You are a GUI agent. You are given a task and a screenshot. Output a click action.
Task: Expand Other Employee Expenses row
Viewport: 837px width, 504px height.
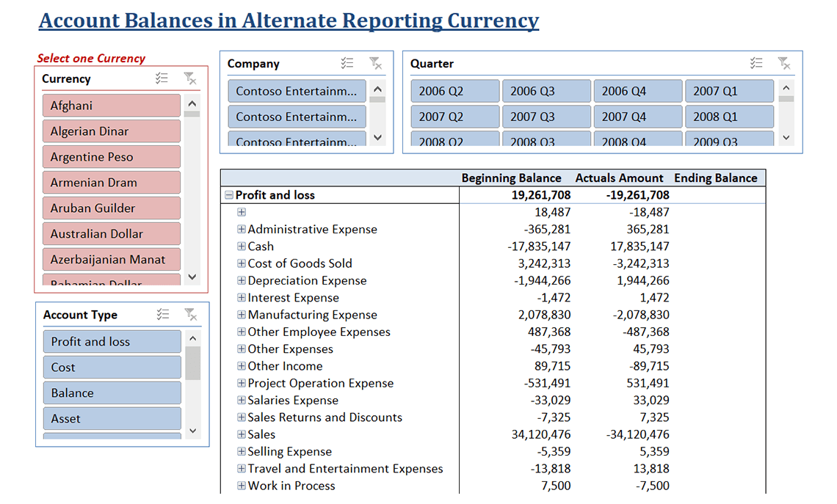tap(242, 332)
